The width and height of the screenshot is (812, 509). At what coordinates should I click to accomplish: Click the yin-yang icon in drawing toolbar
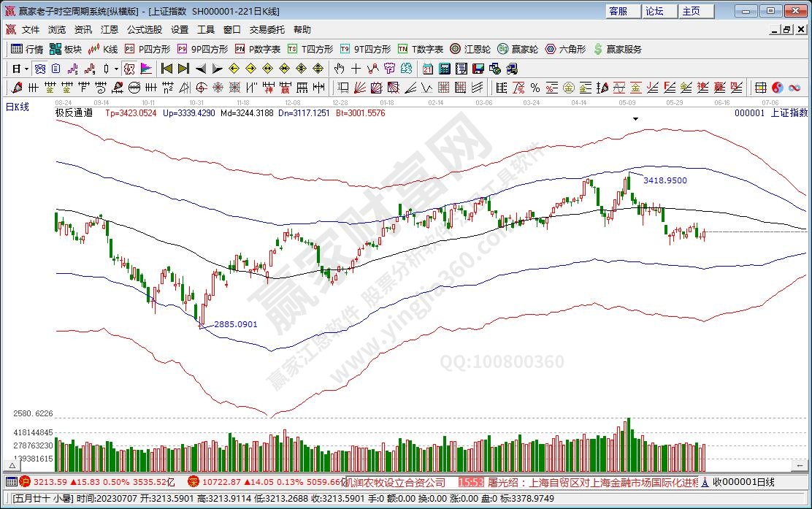pos(777,88)
